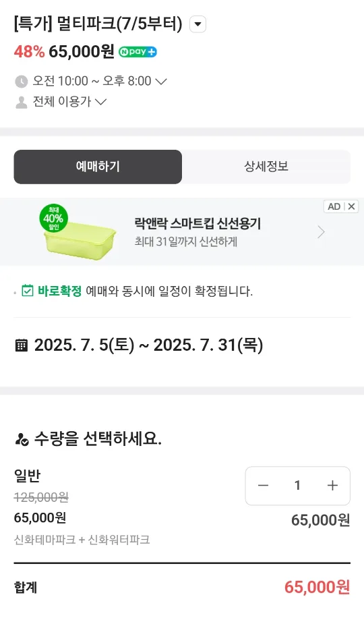Click the 40% discount green badge
The image size is (364, 622).
coord(53,219)
